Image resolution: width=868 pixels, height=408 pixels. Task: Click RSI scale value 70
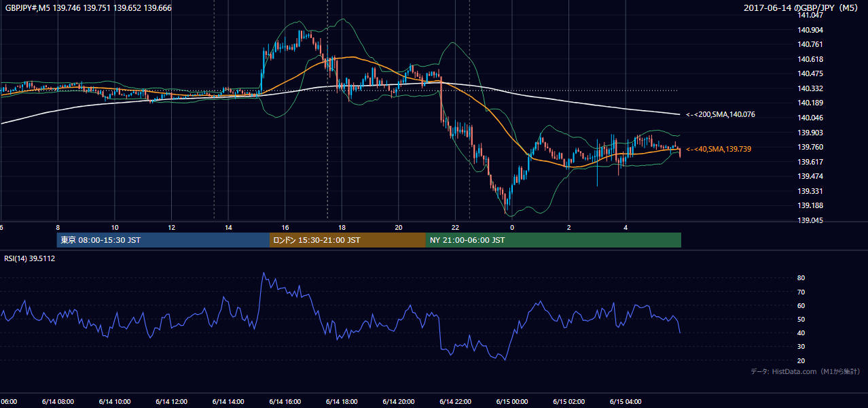click(x=801, y=292)
